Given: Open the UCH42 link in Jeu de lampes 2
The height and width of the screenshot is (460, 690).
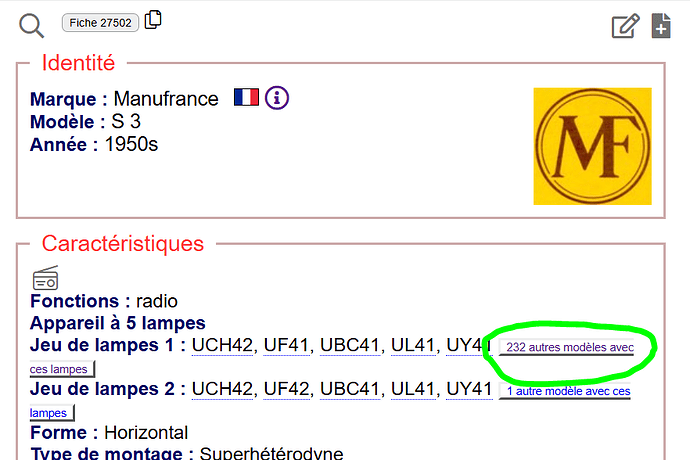Looking at the screenshot, I should (x=222, y=389).
